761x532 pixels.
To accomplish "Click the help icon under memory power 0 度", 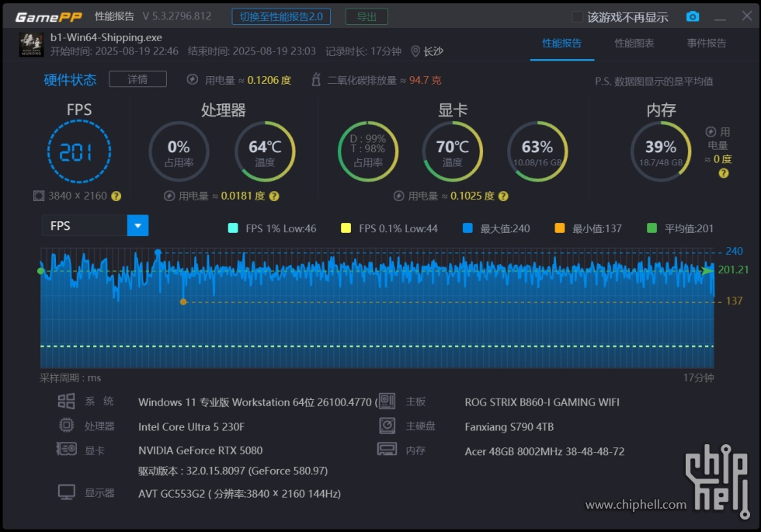I will [724, 173].
